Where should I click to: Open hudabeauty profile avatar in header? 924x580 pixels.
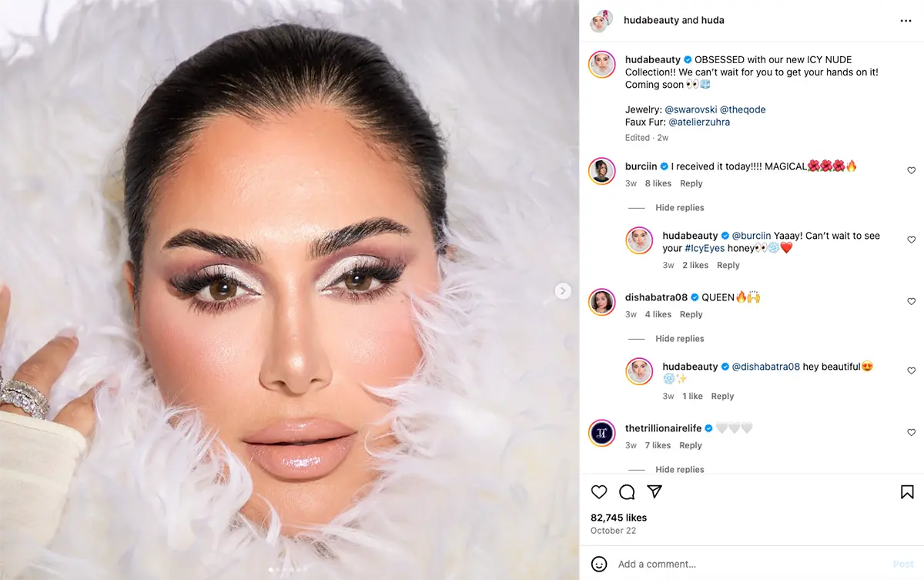(601, 21)
